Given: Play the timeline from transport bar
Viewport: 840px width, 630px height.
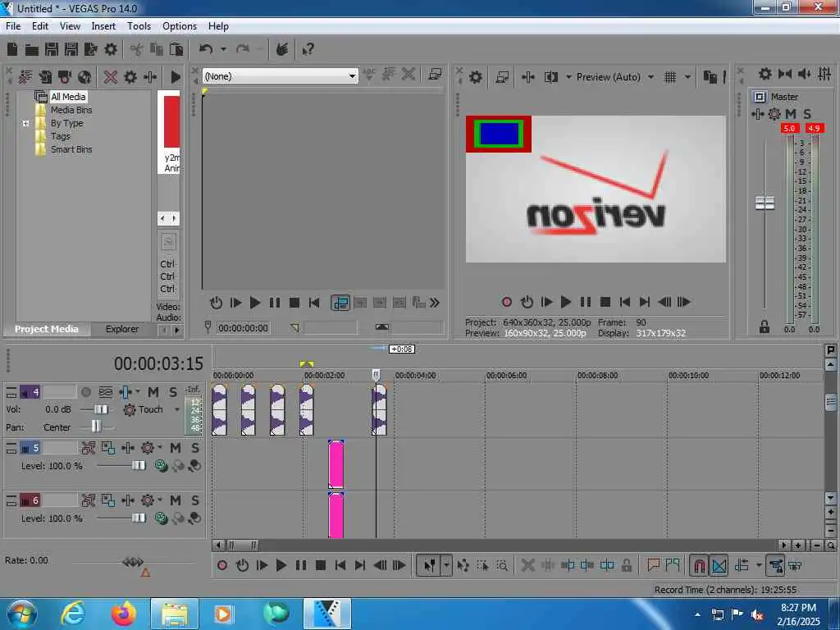Looking at the screenshot, I should click(x=281, y=565).
